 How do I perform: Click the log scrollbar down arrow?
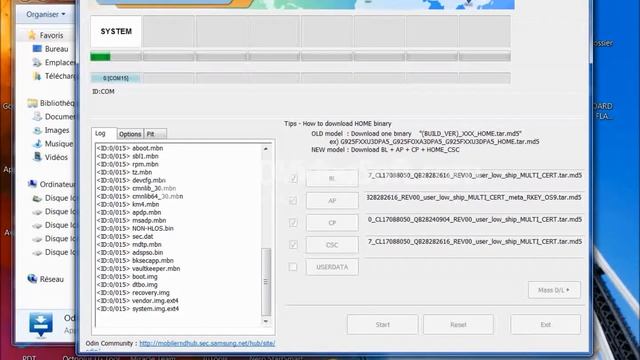(266, 321)
